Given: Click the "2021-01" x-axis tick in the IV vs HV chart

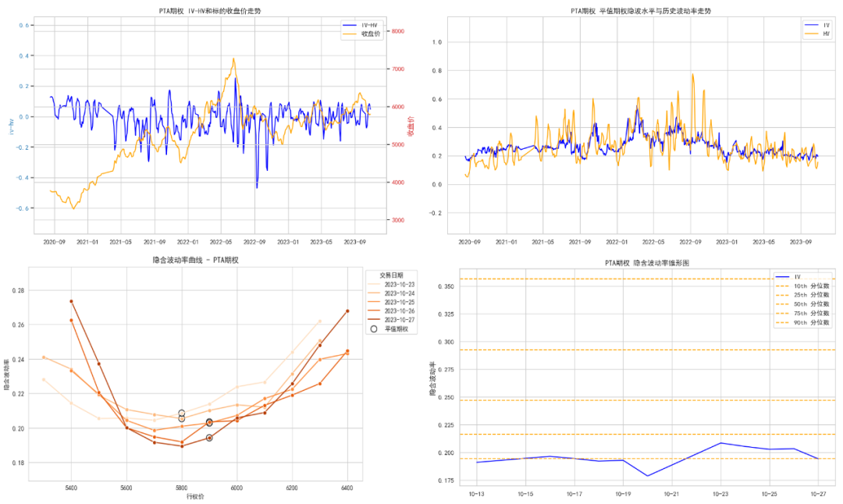Looking at the screenshot, I should pos(506,243).
